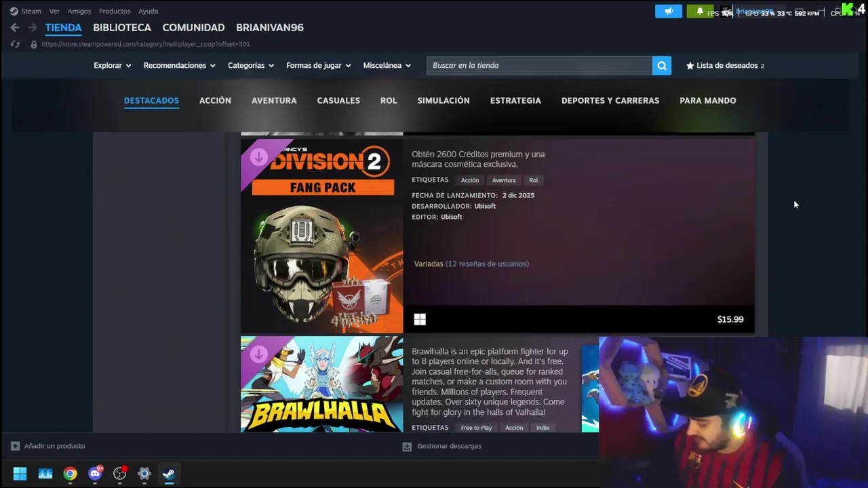Screen dimensions: 868x488
Task: Click the Indie tag on Brawlhalla
Action: click(x=543, y=428)
